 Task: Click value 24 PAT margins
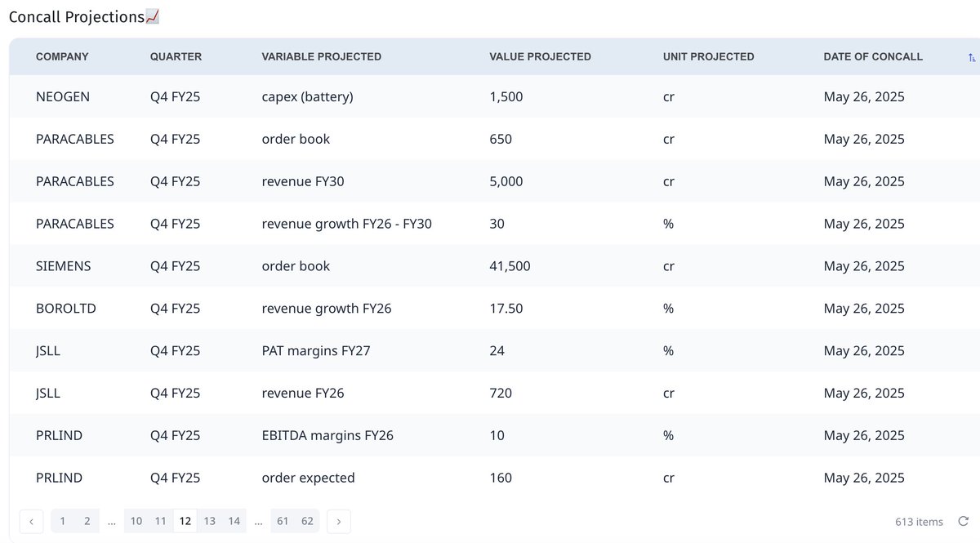pos(497,351)
